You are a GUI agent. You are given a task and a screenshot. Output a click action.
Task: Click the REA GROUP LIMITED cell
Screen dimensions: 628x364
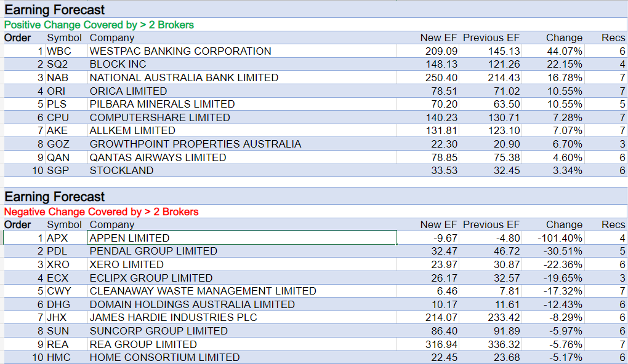click(x=143, y=344)
